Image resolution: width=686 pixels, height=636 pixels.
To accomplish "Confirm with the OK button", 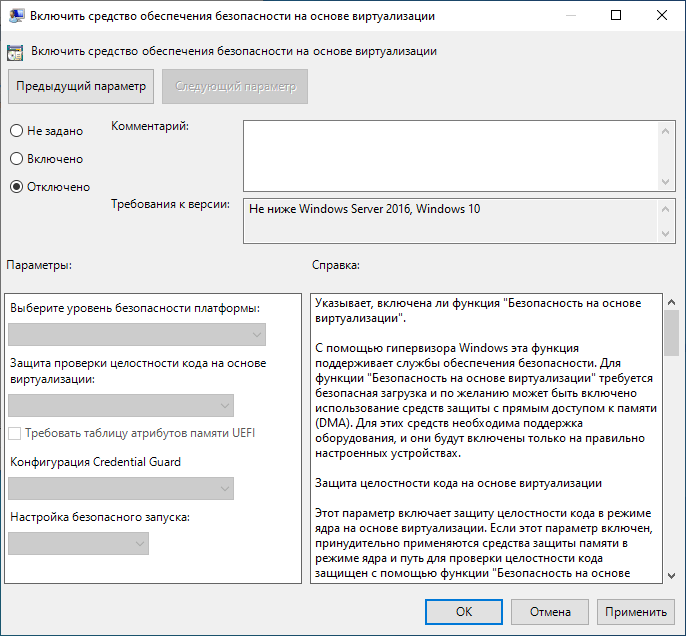I will pyautogui.click(x=464, y=612).
